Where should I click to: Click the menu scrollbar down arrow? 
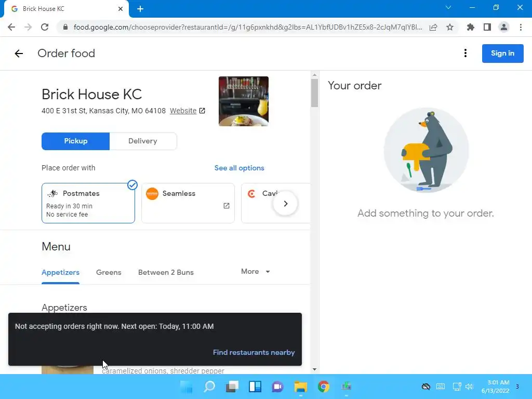point(314,369)
